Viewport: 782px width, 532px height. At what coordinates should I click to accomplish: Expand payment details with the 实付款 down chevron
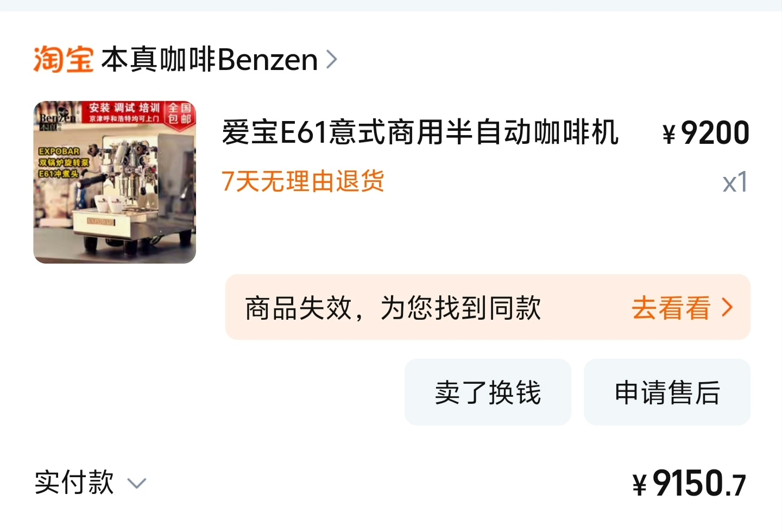coord(137,484)
